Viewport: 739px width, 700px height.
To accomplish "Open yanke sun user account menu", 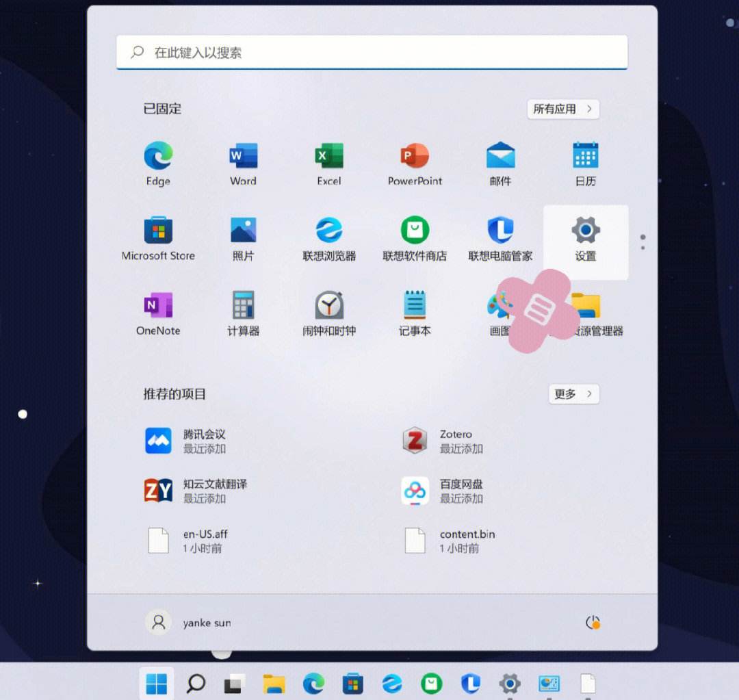I will click(189, 623).
